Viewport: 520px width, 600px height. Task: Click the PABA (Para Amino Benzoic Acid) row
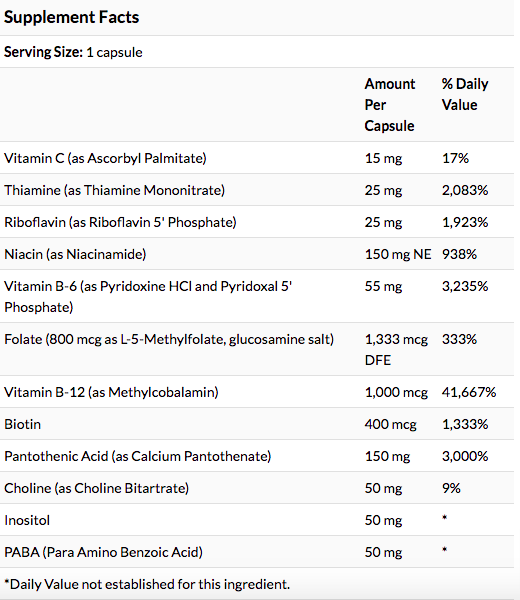pyautogui.click(x=257, y=552)
